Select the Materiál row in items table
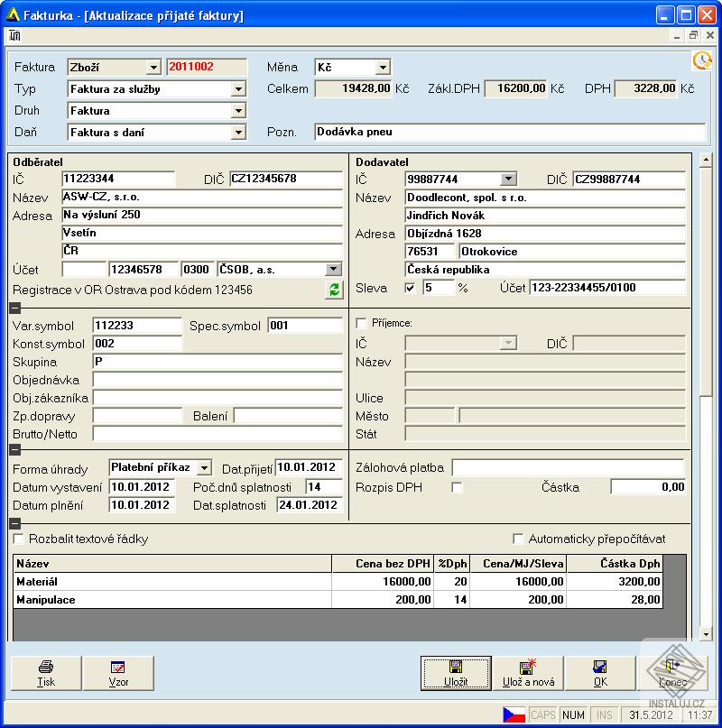The image size is (722, 728). [171, 582]
